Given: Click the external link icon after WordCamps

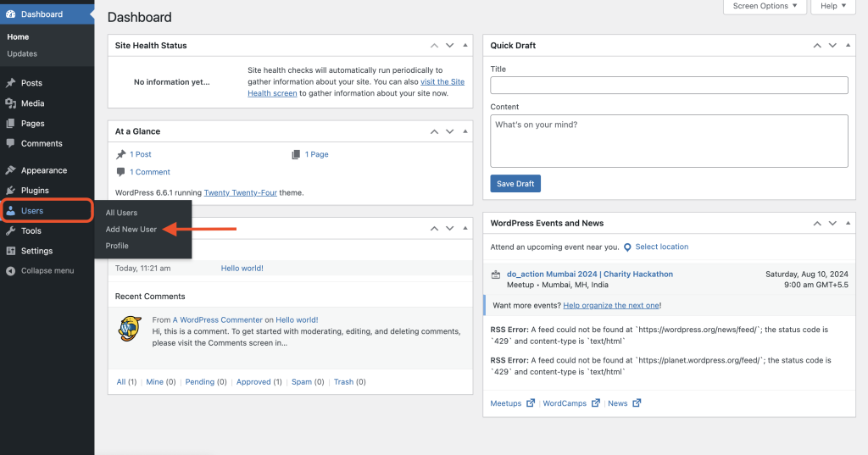Looking at the screenshot, I should point(596,403).
